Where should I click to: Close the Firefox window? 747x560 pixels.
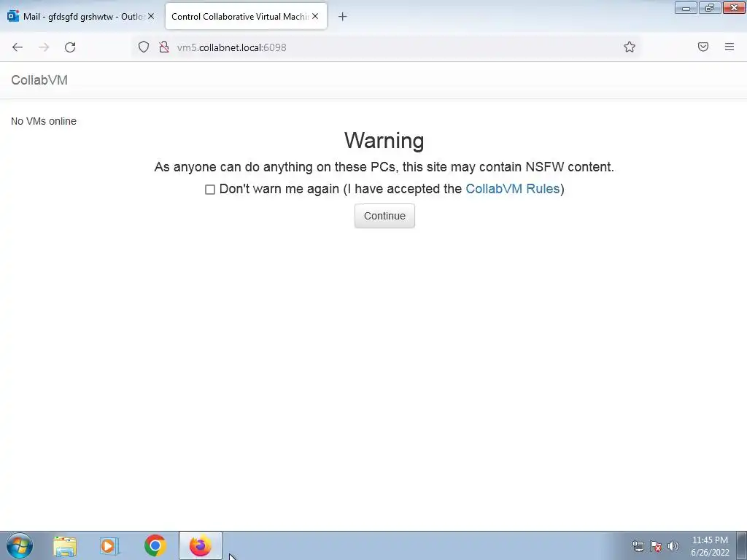734,8
